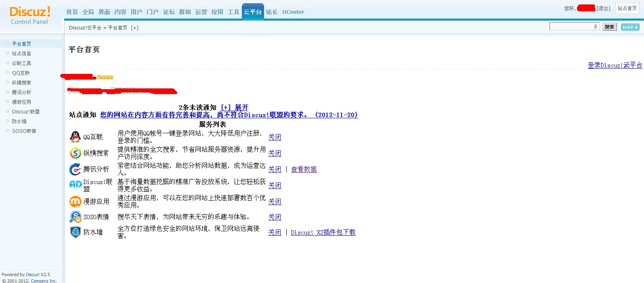Click the 平台首页 page title
Viewport: 644px width, 283px height.
pyautogui.click(x=84, y=49)
